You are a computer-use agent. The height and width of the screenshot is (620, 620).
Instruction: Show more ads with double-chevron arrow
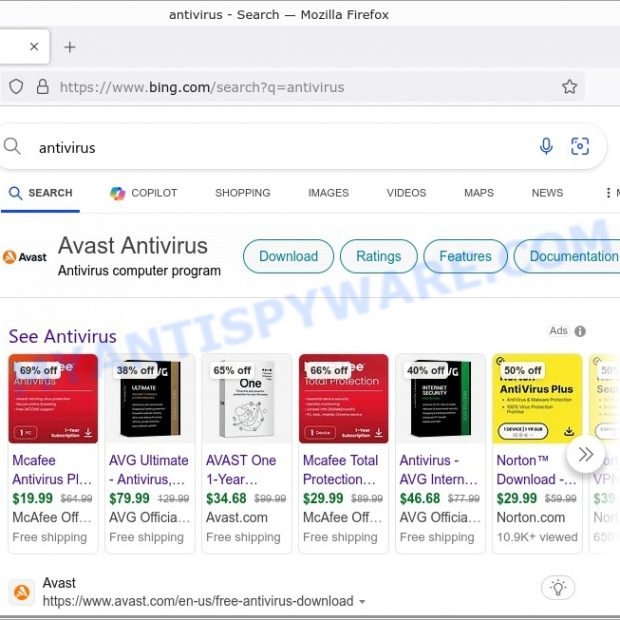586,454
